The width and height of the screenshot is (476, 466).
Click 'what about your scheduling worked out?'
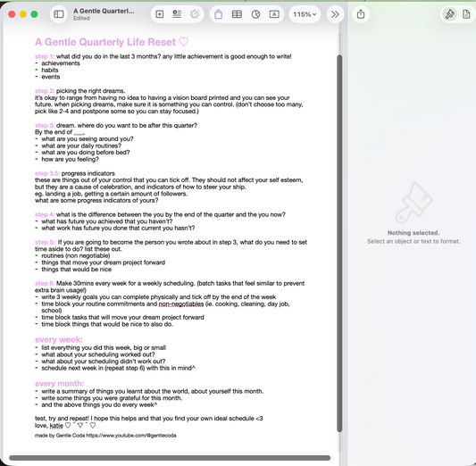98,354
